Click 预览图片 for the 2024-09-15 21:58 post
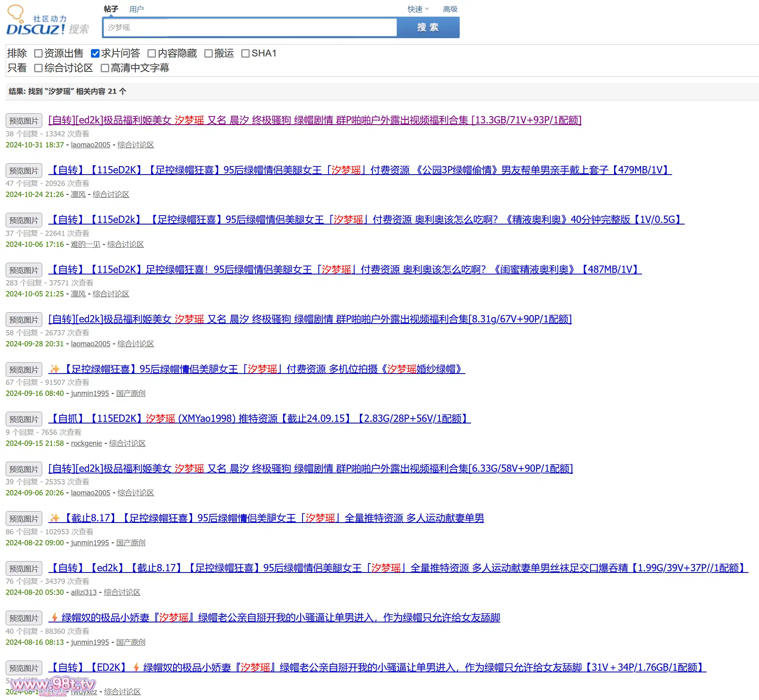Image resolution: width=759 pixels, height=700 pixels. (x=24, y=419)
